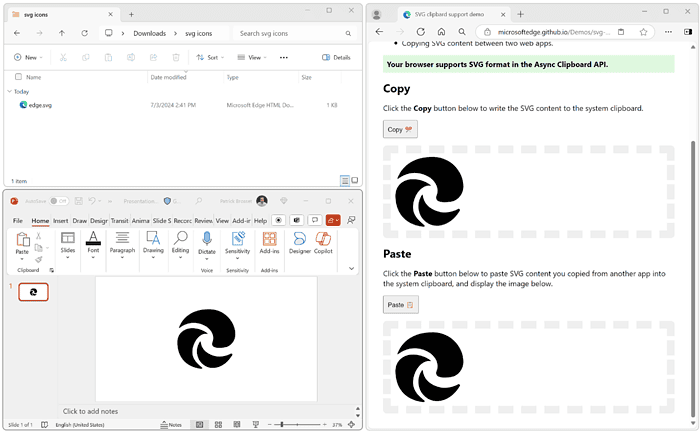
Task: Click the Dictate microphone icon
Action: 207,239
